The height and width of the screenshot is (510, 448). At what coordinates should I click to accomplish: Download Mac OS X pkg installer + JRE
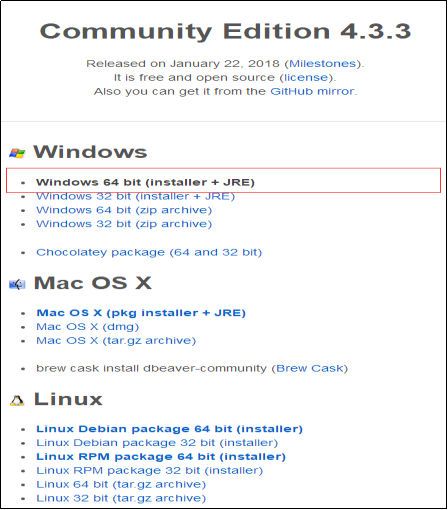click(141, 313)
